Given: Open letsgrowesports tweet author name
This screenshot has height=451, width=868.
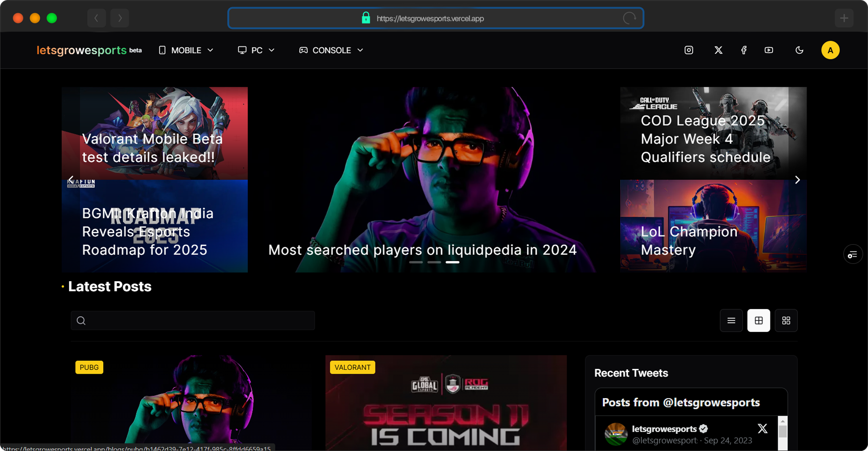Looking at the screenshot, I should point(664,429).
